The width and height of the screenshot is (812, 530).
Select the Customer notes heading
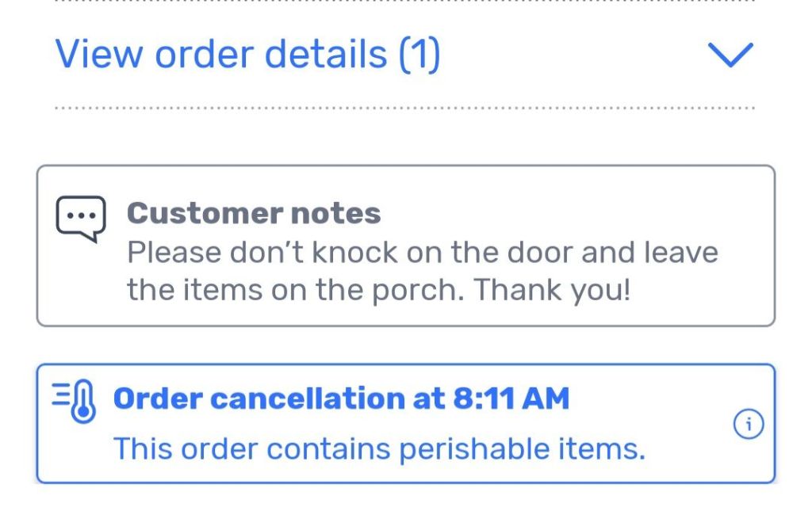pyautogui.click(x=254, y=213)
